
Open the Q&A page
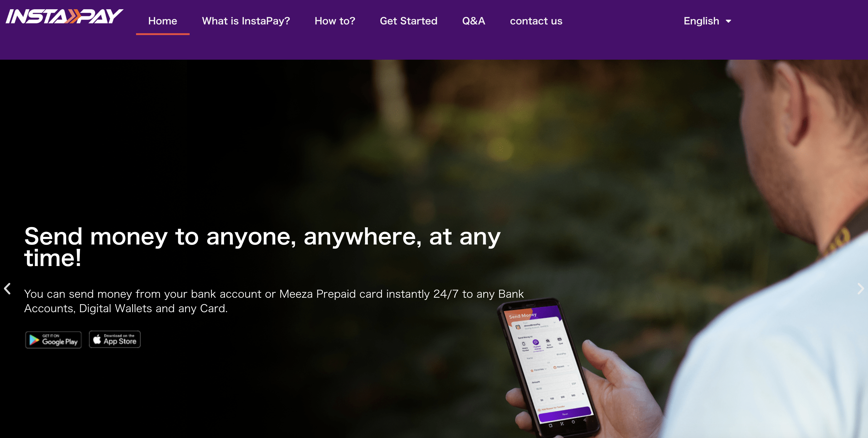click(473, 21)
